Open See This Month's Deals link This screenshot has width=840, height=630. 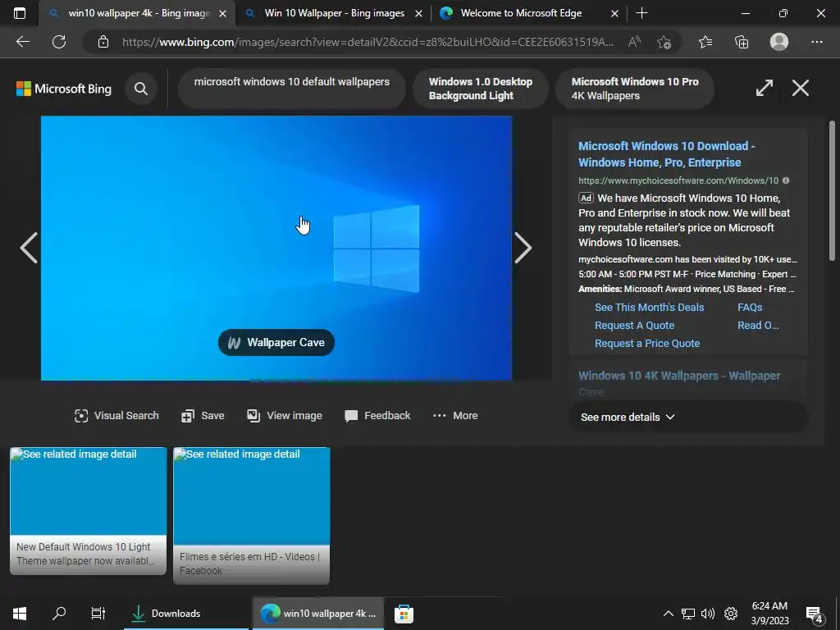[x=650, y=307]
